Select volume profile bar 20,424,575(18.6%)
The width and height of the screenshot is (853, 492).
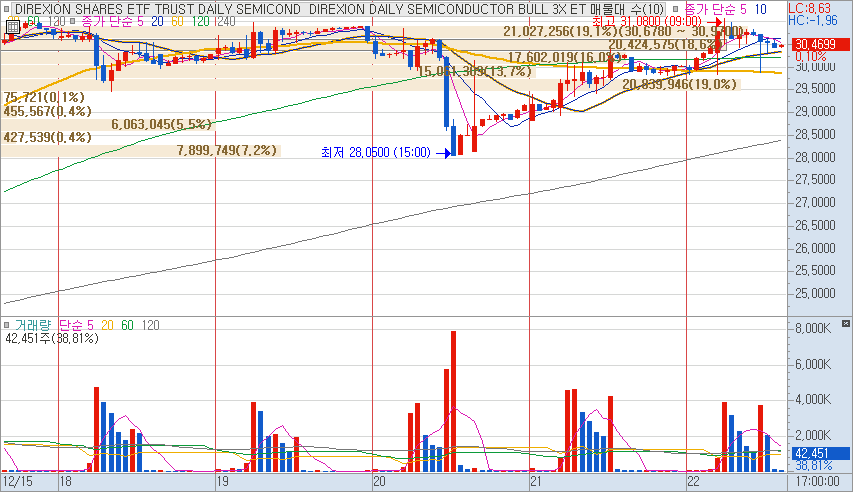[x=364, y=45]
